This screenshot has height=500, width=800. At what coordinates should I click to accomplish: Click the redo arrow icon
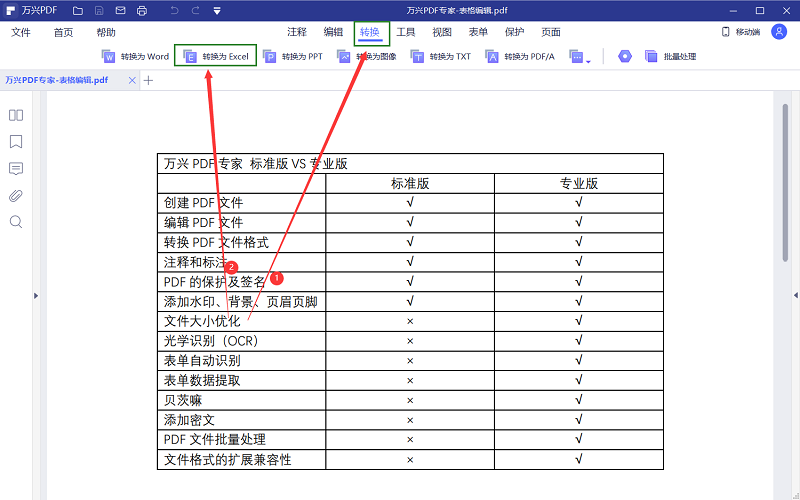pyautogui.click(x=195, y=10)
